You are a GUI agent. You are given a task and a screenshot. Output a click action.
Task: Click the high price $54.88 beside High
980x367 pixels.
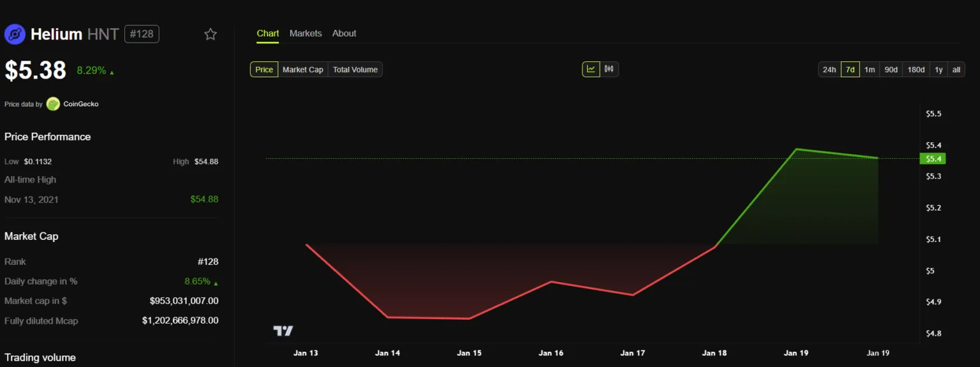point(206,161)
